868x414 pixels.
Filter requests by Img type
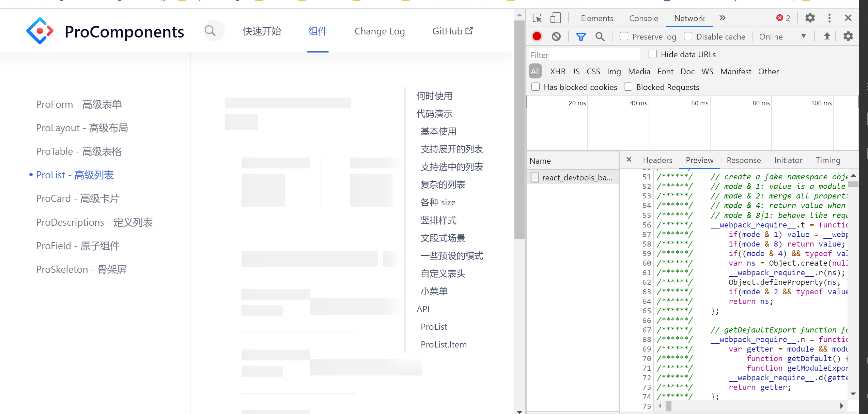(614, 72)
